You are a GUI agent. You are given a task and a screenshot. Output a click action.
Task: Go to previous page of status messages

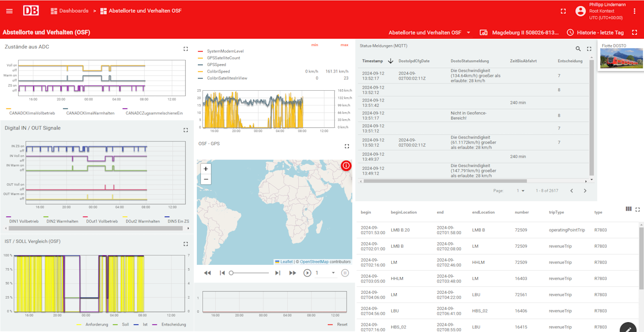click(x=572, y=191)
